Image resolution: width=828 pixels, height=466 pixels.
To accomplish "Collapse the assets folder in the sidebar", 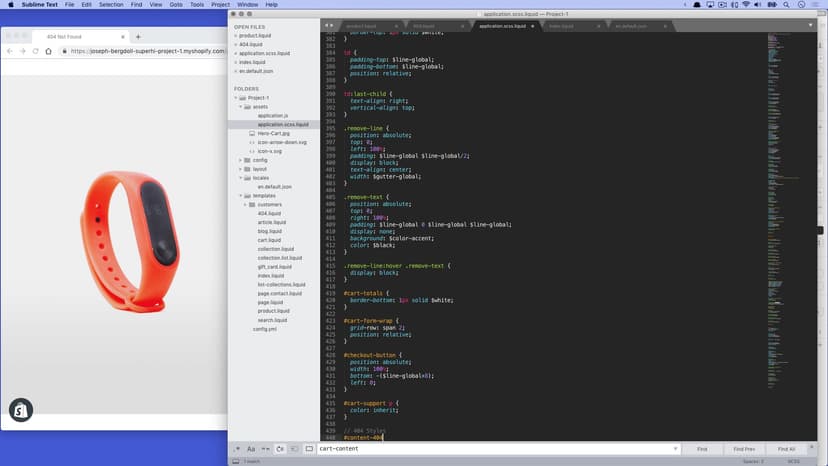I will click(240, 107).
